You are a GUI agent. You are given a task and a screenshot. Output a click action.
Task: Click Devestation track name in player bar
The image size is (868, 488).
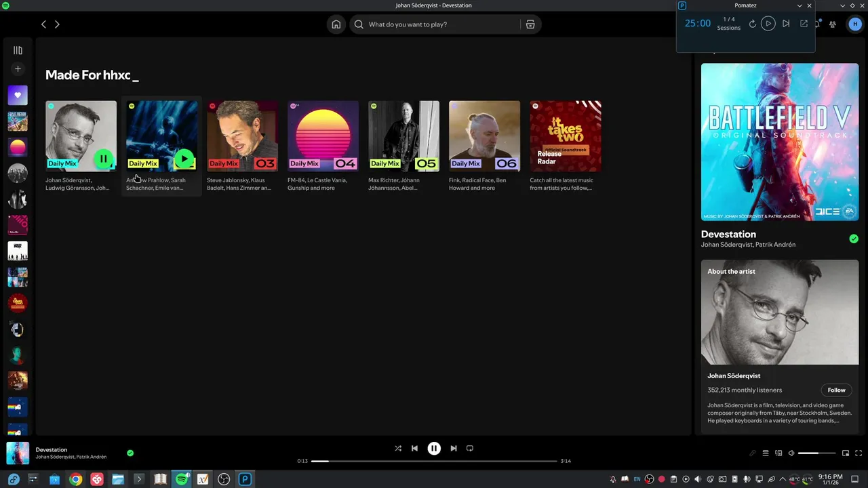click(52, 449)
